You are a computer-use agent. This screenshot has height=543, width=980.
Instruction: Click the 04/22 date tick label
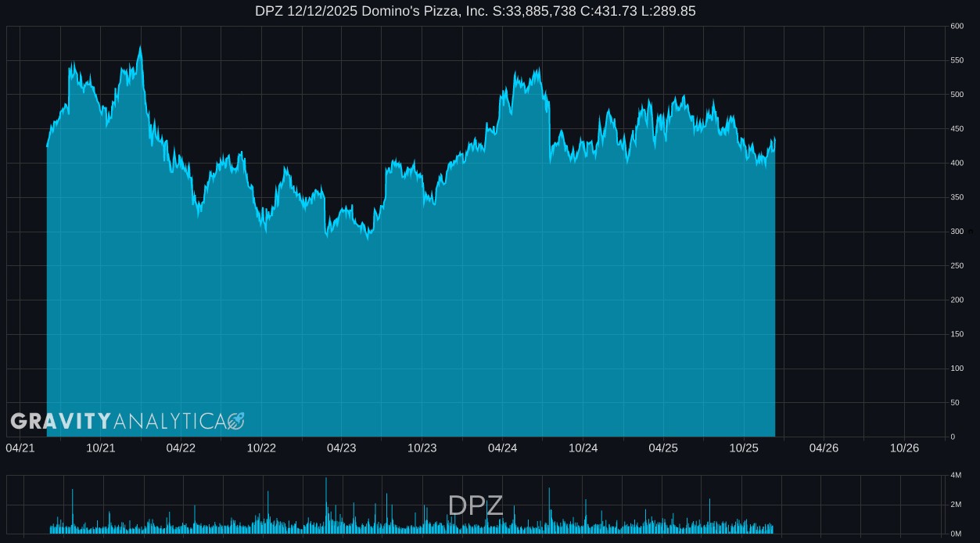[x=181, y=448]
